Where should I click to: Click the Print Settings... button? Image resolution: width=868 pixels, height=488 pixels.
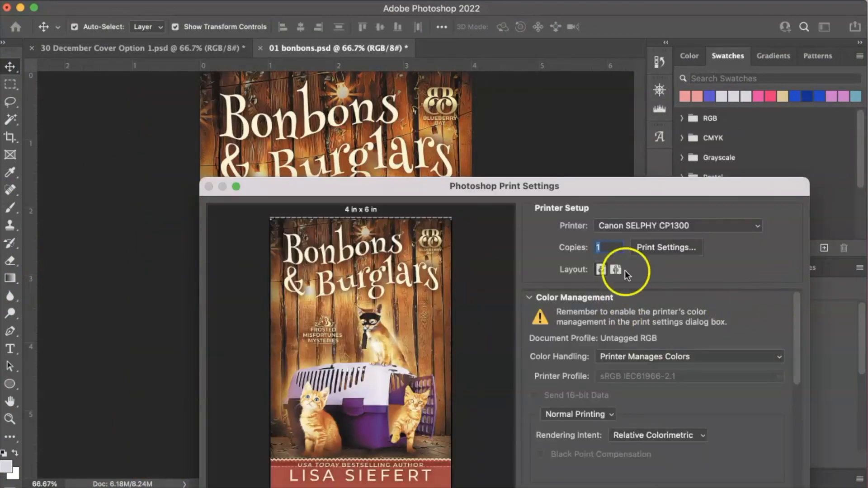point(666,247)
